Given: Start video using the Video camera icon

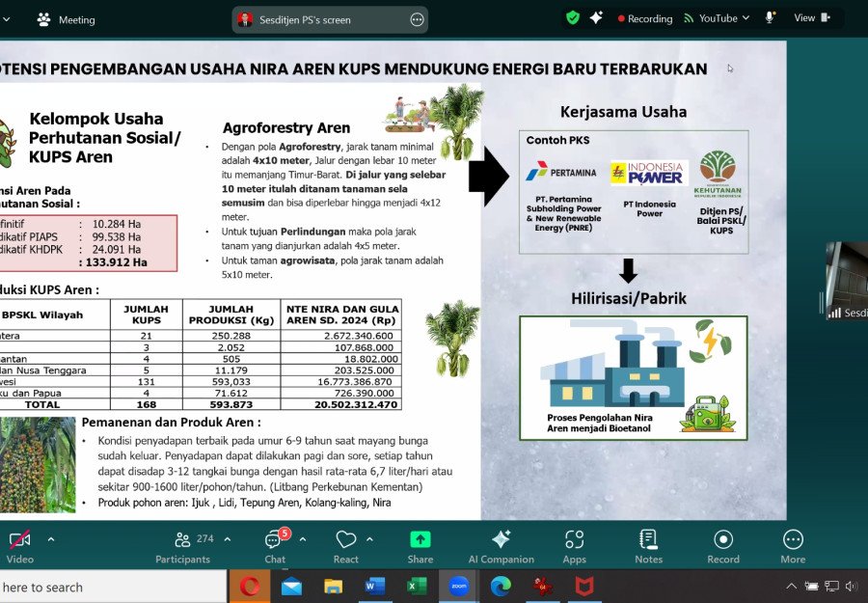Looking at the screenshot, I should tap(20, 539).
